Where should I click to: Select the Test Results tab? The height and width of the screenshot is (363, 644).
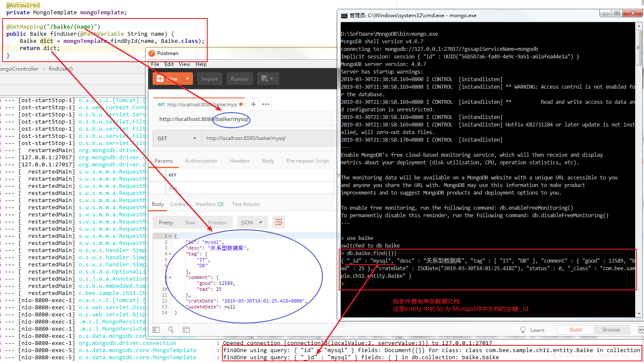click(x=246, y=204)
